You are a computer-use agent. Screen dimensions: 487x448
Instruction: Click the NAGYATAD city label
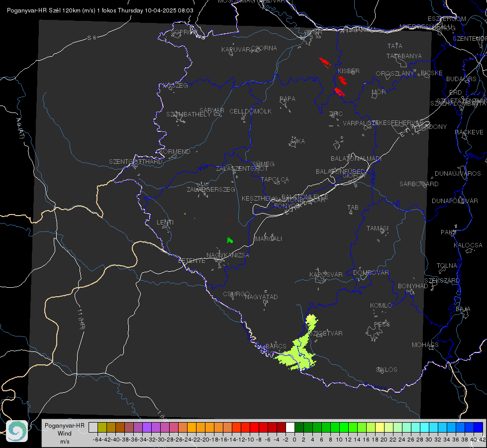click(x=261, y=297)
